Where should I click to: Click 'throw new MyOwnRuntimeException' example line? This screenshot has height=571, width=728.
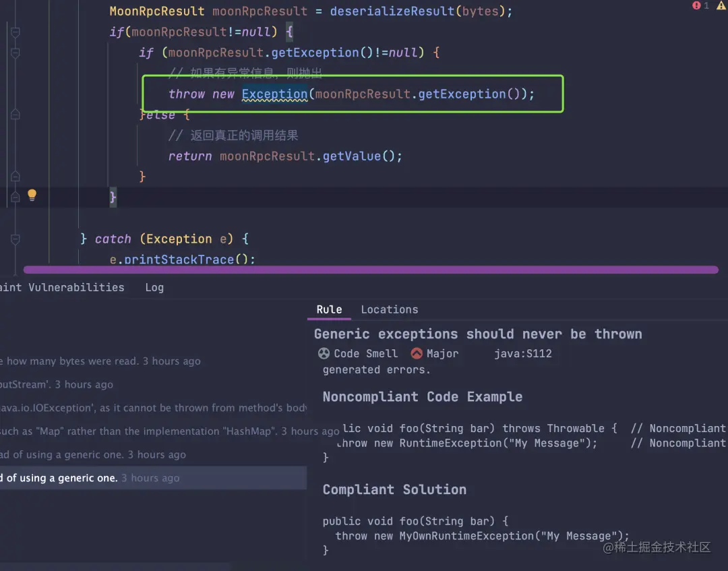coord(482,536)
